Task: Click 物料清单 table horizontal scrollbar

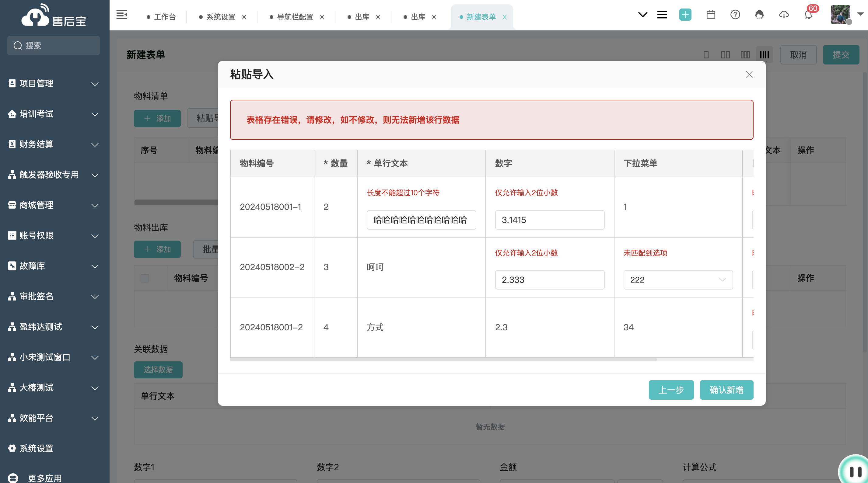Action: click(x=176, y=202)
